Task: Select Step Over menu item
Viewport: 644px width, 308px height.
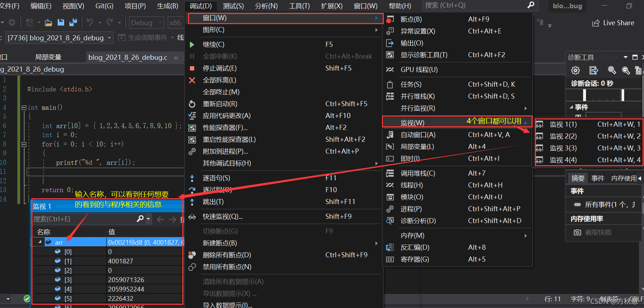Action: click(283, 190)
